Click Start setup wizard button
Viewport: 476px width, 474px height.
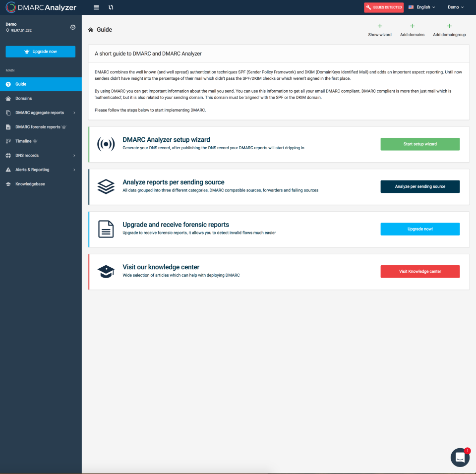pos(420,144)
